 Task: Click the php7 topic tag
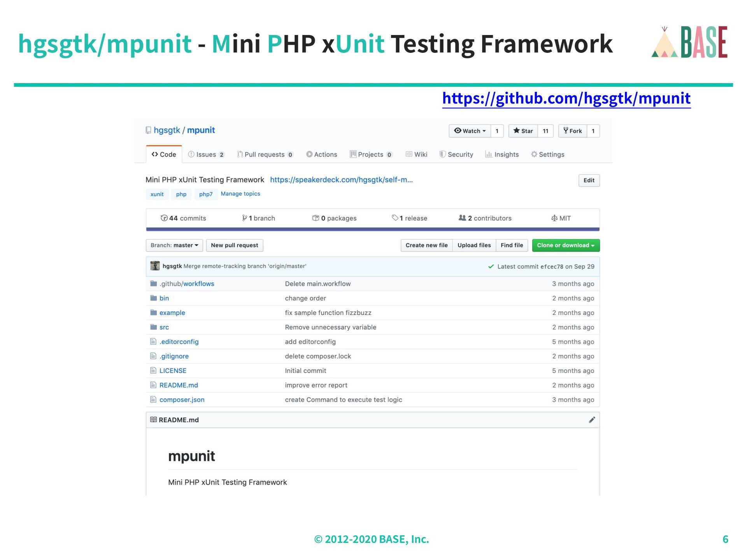206,194
